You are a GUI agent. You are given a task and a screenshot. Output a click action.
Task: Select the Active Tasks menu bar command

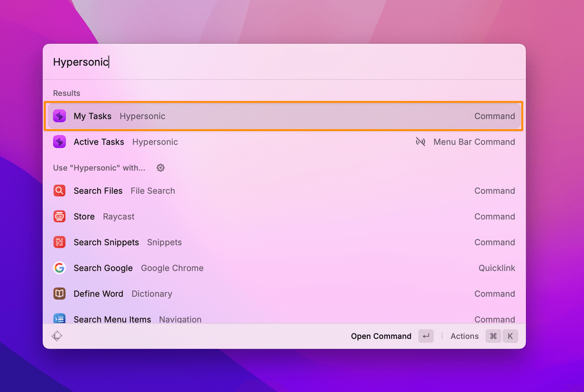click(284, 142)
